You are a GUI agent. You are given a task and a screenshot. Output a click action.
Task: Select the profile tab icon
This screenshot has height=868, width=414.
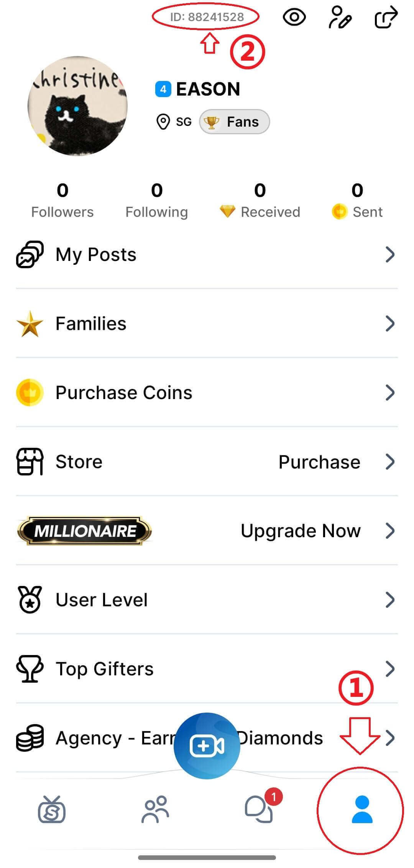tap(362, 810)
